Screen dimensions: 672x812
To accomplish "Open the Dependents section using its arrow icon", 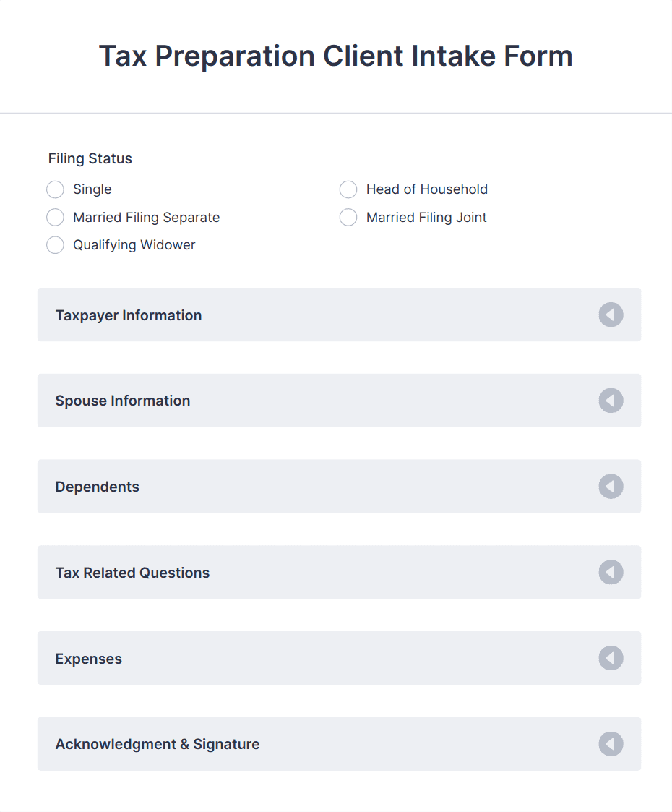I will click(x=611, y=486).
